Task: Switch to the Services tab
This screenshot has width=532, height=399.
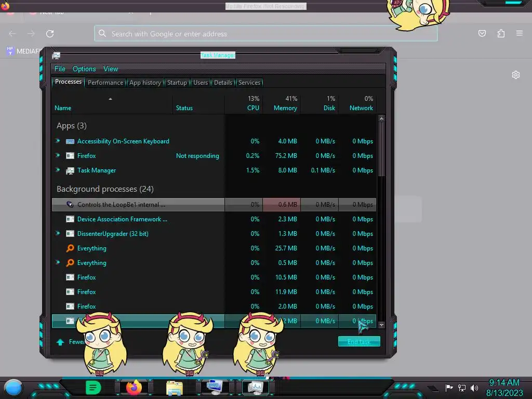Action: click(x=249, y=83)
